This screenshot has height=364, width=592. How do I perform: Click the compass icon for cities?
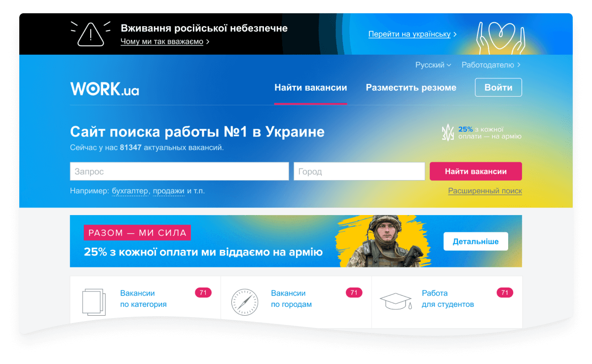tap(245, 302)
